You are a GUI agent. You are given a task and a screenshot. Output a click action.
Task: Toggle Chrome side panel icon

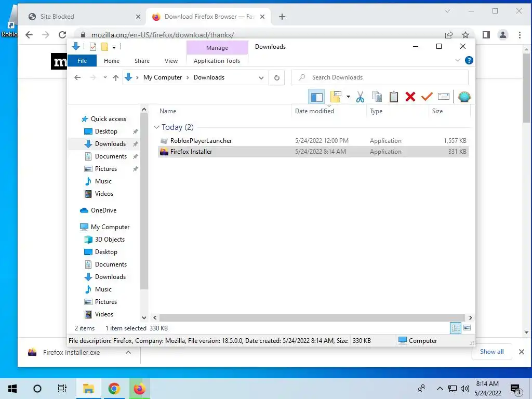tap(486, 35)
